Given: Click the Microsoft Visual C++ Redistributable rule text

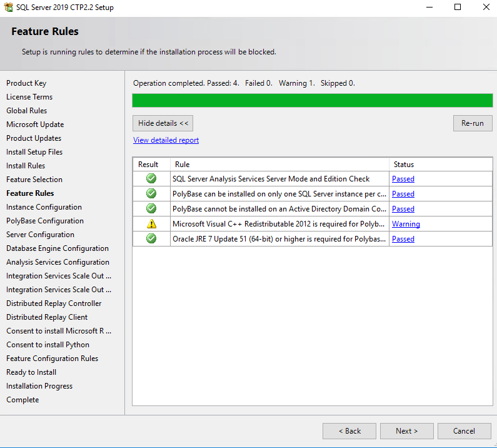Looking at the screenshot, I should 279,224.
